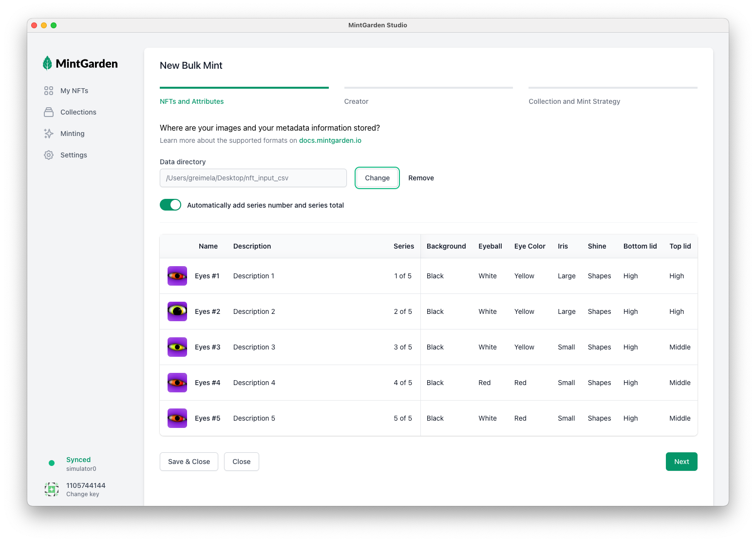This screenshot has width=756, height=542.
Task: Select NFTs and Attributes step
Action: [x=192, y=101]
